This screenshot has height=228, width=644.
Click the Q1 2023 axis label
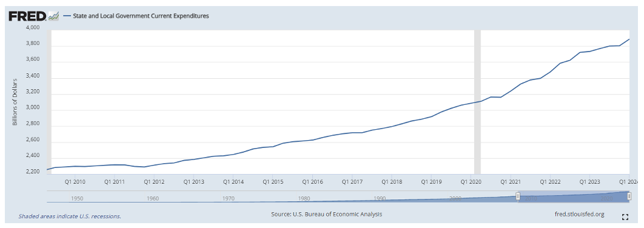pos(590,181)
